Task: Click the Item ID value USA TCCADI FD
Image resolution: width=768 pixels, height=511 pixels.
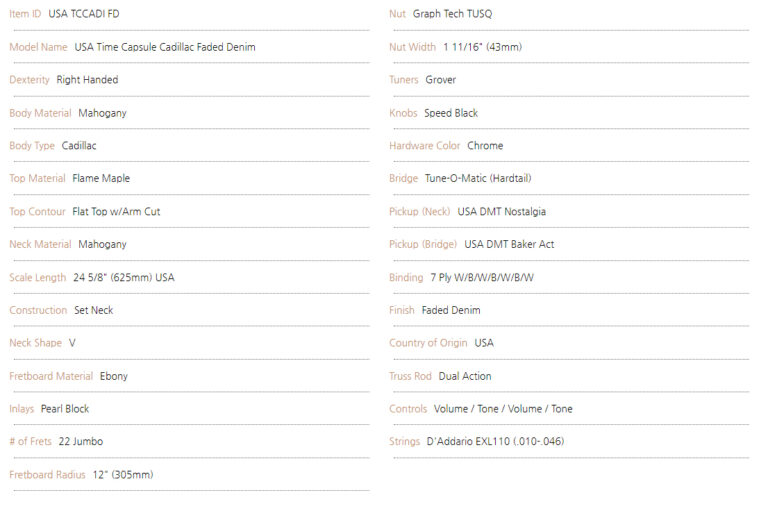Action: coord(84,14)
